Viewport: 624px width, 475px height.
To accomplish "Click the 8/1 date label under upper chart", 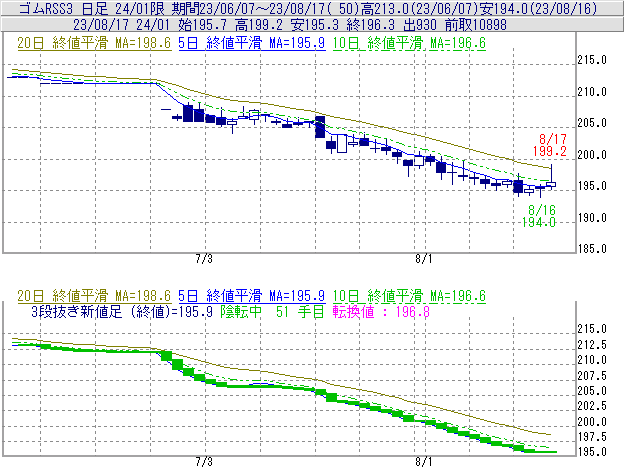I will coord(424,259).
